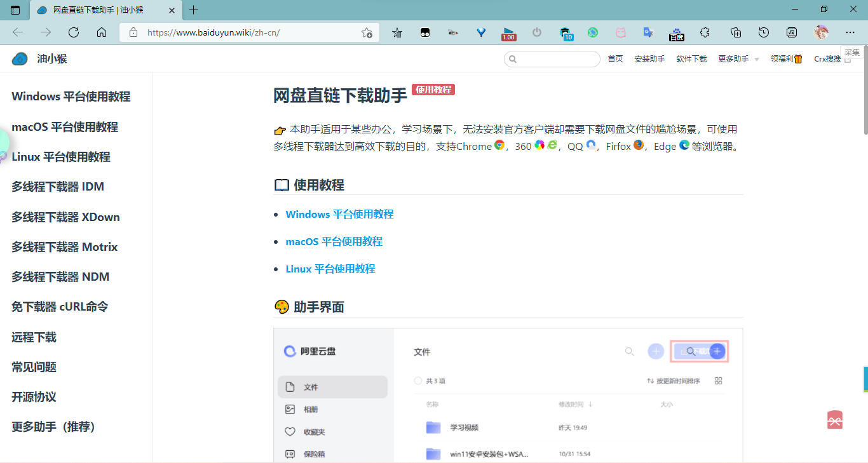Image resolution: width=868 pixels, height=463 pixels.
Task: Close the 网盘直链下载助手 tab
Action: click(172, 10)
